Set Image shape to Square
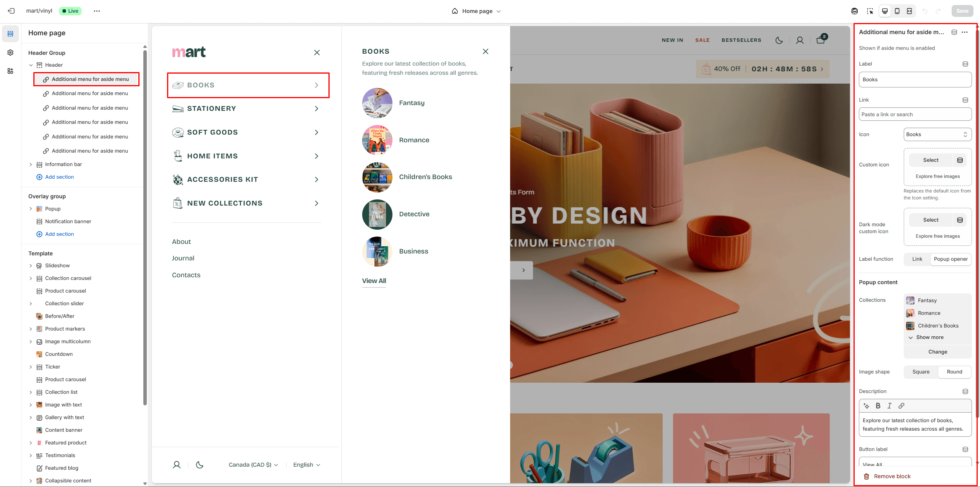Viewport: 980px width, 487px height. pos(921,372)
